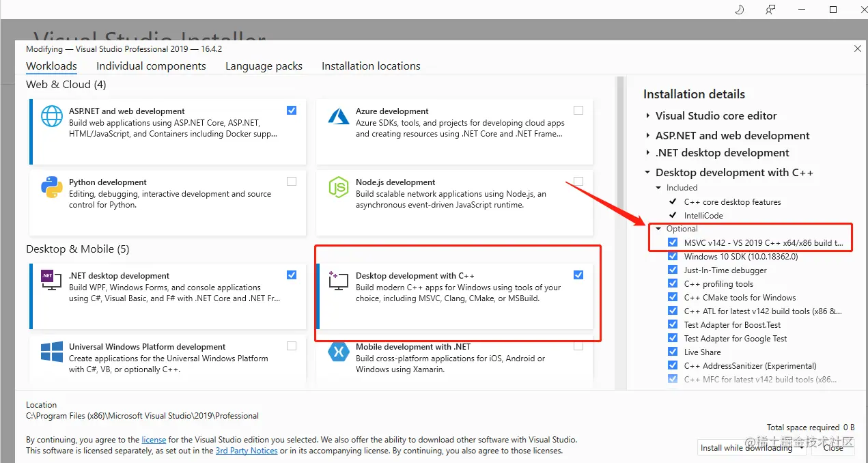Screen dimensions: 868x463
Task: Close the Modifying dialog with X
Action: (858, 48)
